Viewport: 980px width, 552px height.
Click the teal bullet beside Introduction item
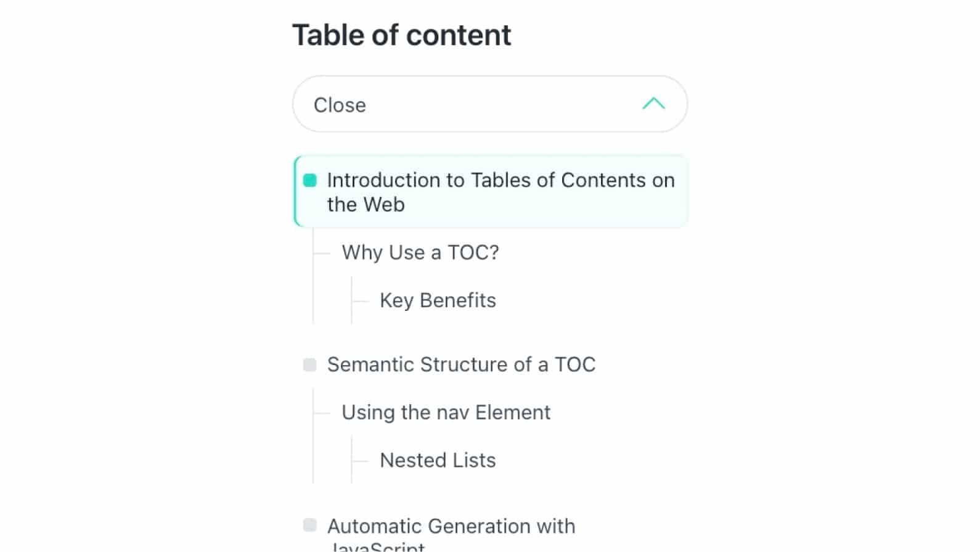click(x=310, y=180)
